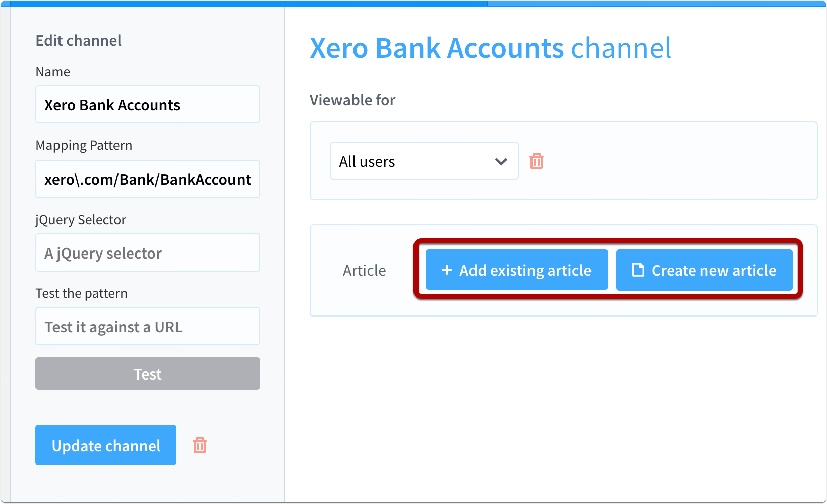Image resolution: width=827 pixels, height=504 pixels.
Task: Click trash icon next to Update channel
Action: tap(200, 445)
